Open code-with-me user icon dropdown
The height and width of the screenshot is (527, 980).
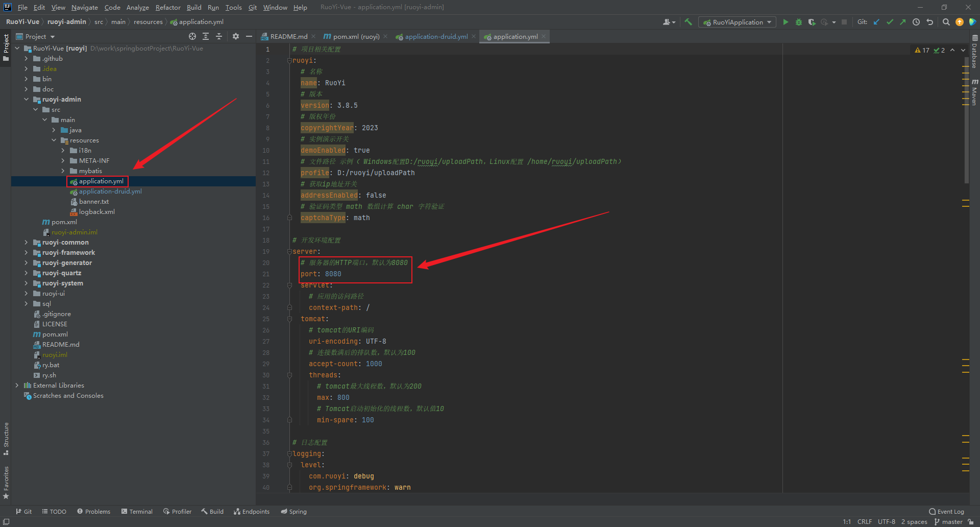pos(669,22)
